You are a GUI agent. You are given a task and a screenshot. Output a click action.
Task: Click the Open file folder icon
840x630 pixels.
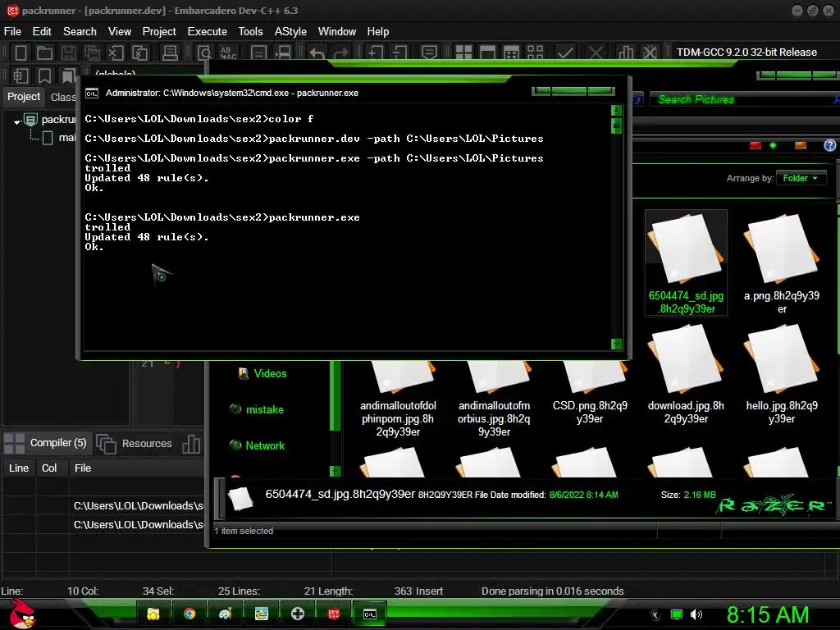44,52
